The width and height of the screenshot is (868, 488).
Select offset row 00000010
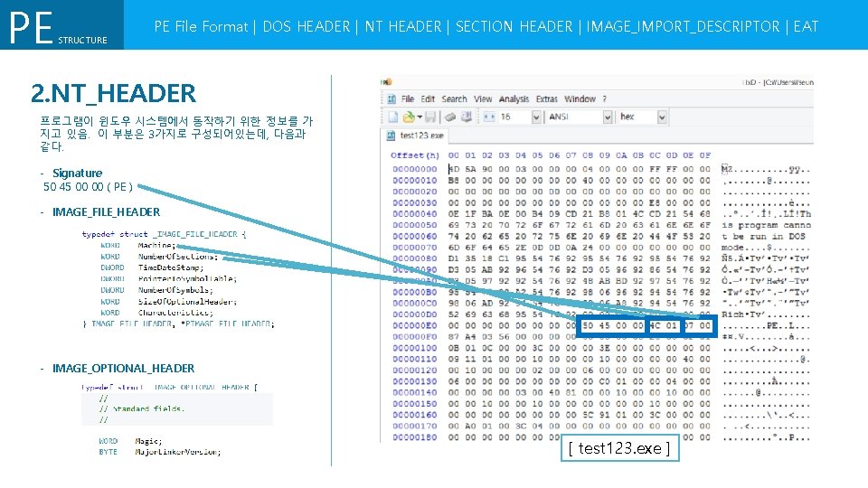click(x=415, y=181)
